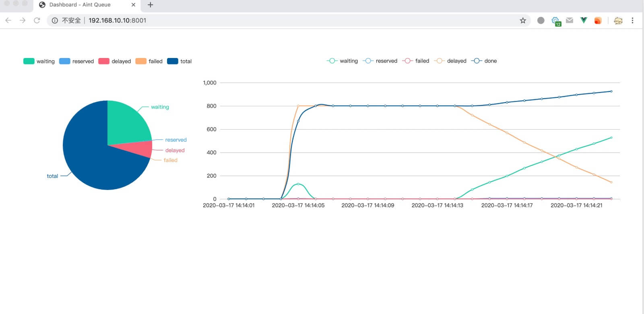Click the orange extension icon in toolbar
The width and height of the screenshot is (644, 314).
coord(598,21)
